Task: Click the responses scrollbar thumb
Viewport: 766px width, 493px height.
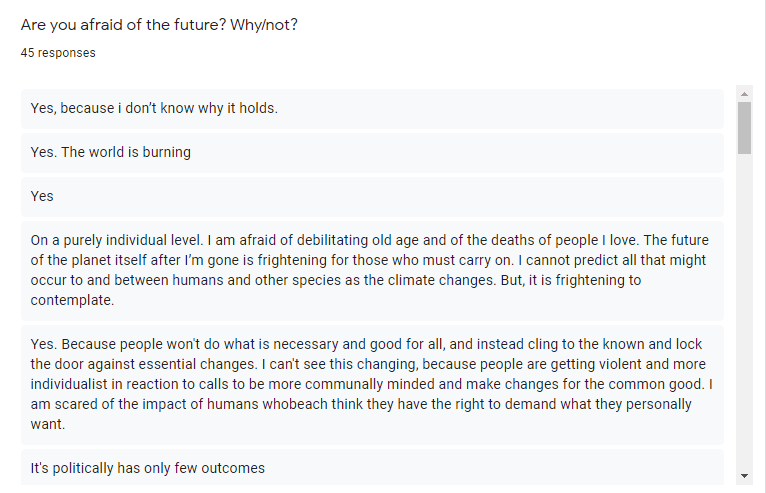Action: (x=744, y=128)
